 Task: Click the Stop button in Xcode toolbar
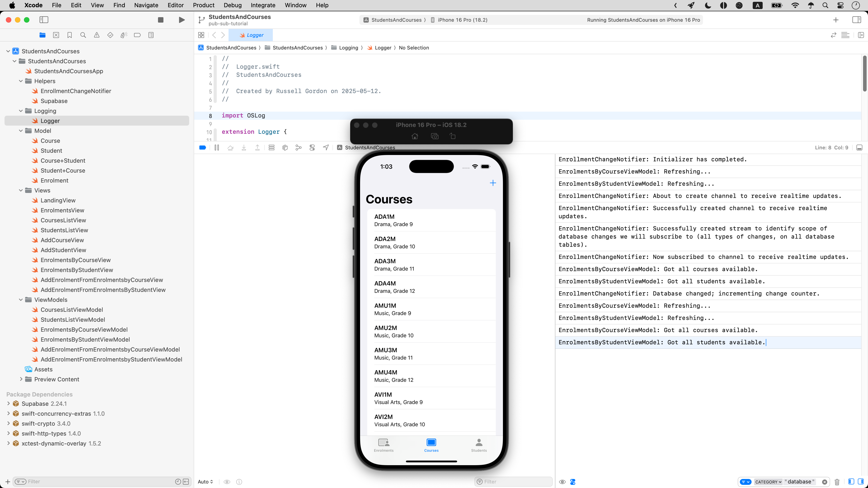161,20
